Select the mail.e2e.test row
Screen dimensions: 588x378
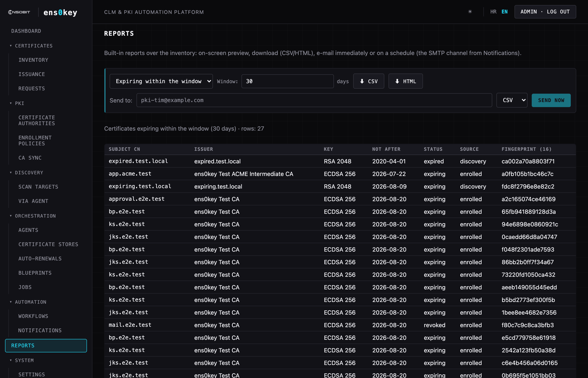click(340, 325)
